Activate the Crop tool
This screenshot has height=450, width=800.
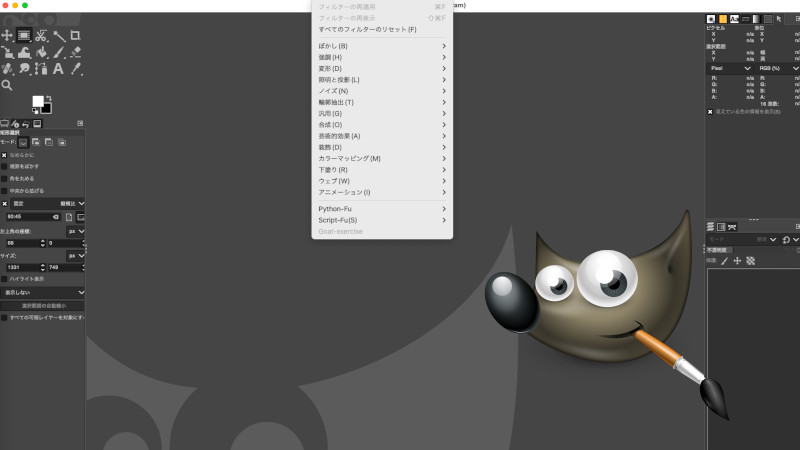(x=76, y=35)
